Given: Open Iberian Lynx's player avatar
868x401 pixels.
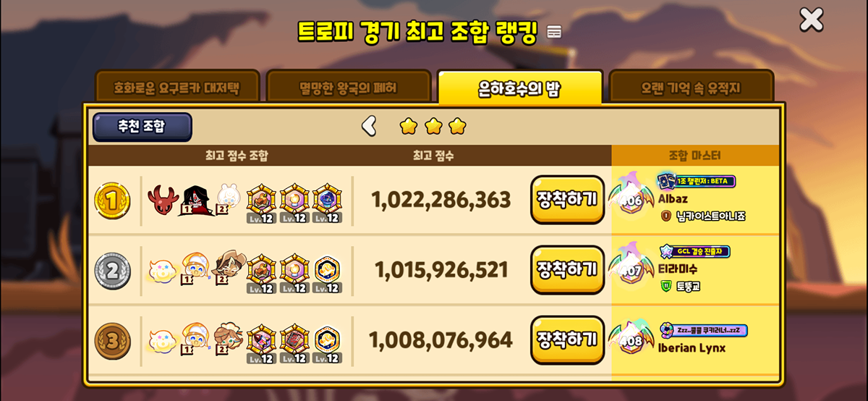Looking at the screenshot, I should coord(631,337).
